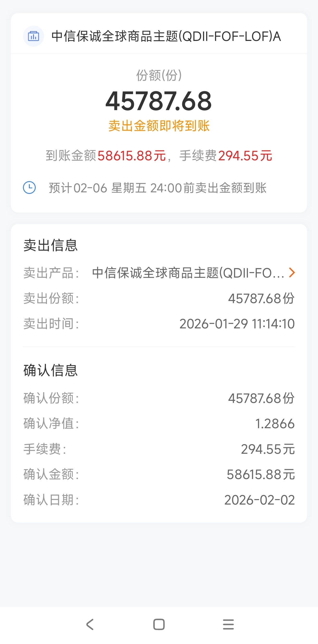Tap the 卖出时间 value 2026-01-29 11:14:10
Image resolution: width=318 pixels, height=644 pixels.
(237, 324)
